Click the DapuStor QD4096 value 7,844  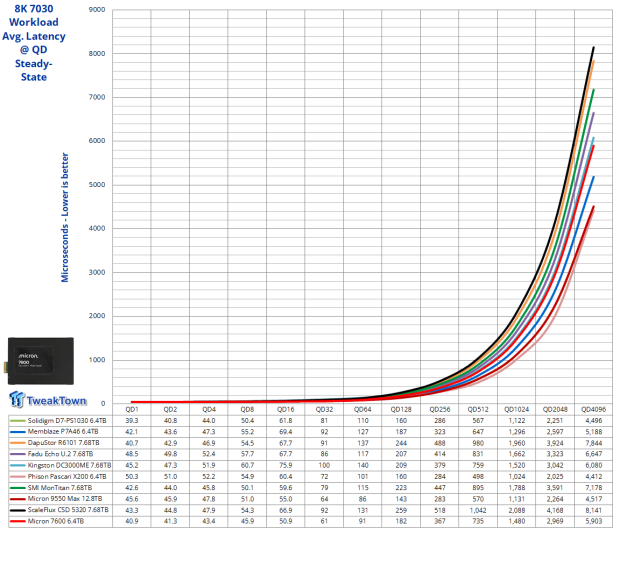[594, 443]
